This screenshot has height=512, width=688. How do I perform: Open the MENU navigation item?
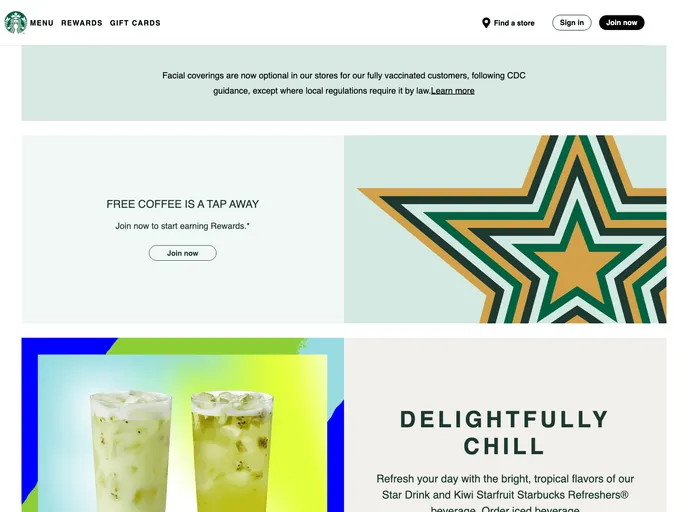click(x=42, y=23)
